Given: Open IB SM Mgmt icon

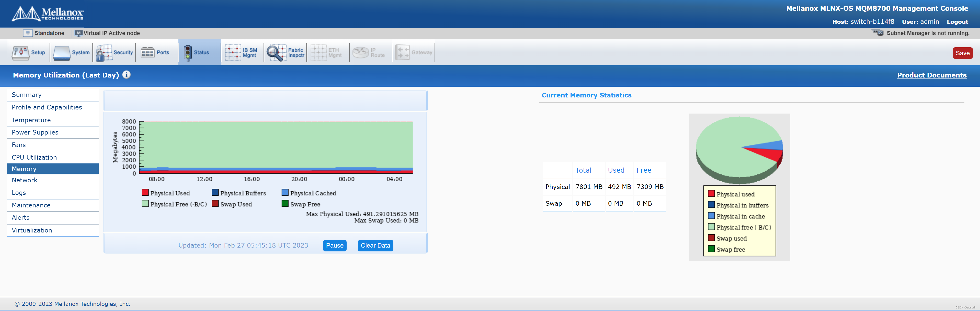Looking at the screenshot, I should 233,52.
